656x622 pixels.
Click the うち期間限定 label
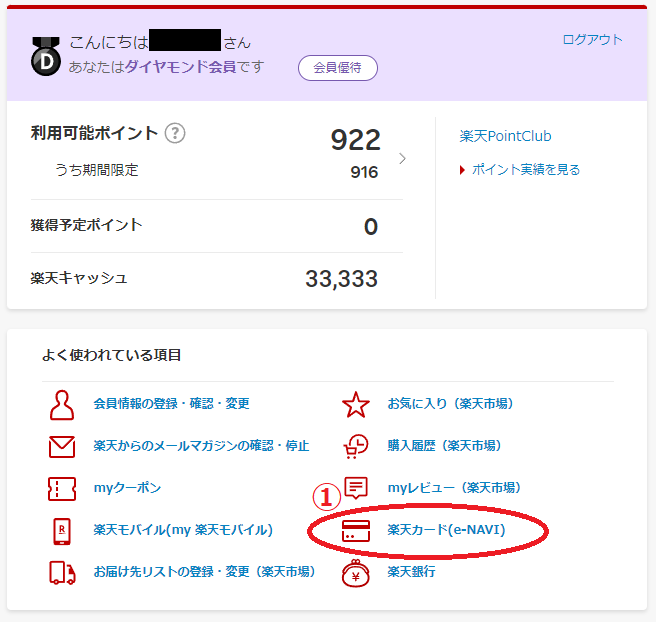97,170
